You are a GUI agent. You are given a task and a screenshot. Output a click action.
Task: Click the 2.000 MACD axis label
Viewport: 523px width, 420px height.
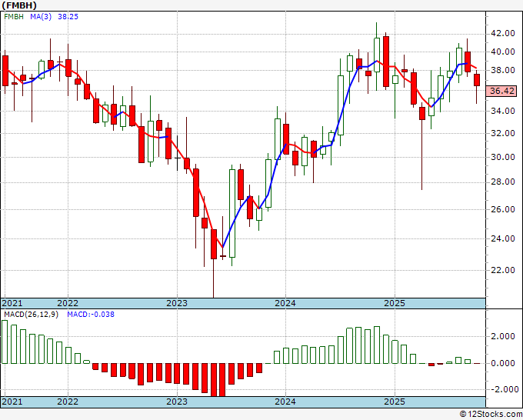tap(503, 336)
